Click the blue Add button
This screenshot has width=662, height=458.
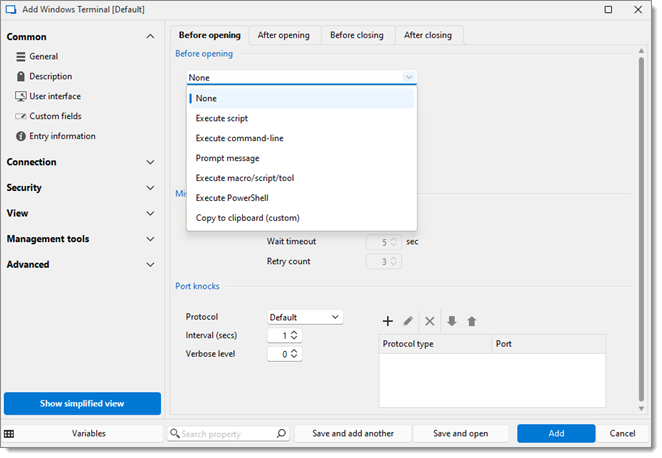tap(556, 434)
